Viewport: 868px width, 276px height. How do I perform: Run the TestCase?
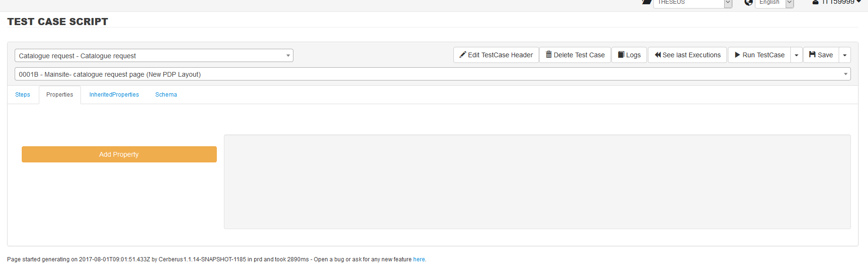click(x=759, y=55)
